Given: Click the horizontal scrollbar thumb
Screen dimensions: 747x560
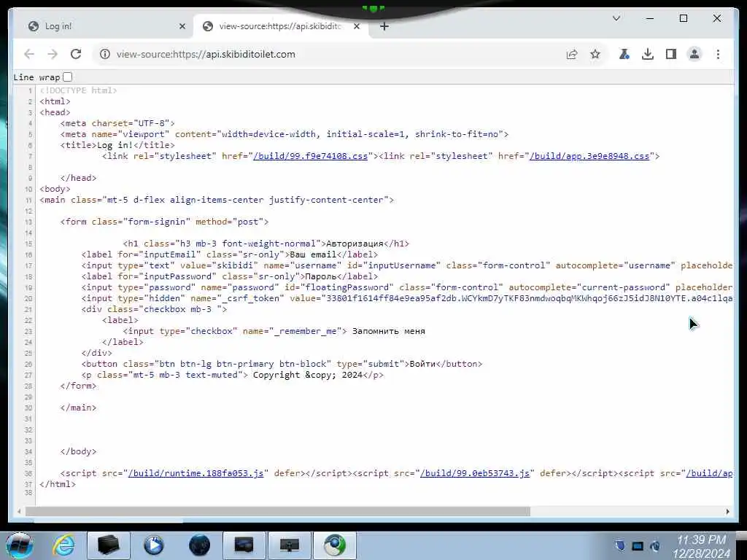Looking at the screenshot, I should (277, 511).
